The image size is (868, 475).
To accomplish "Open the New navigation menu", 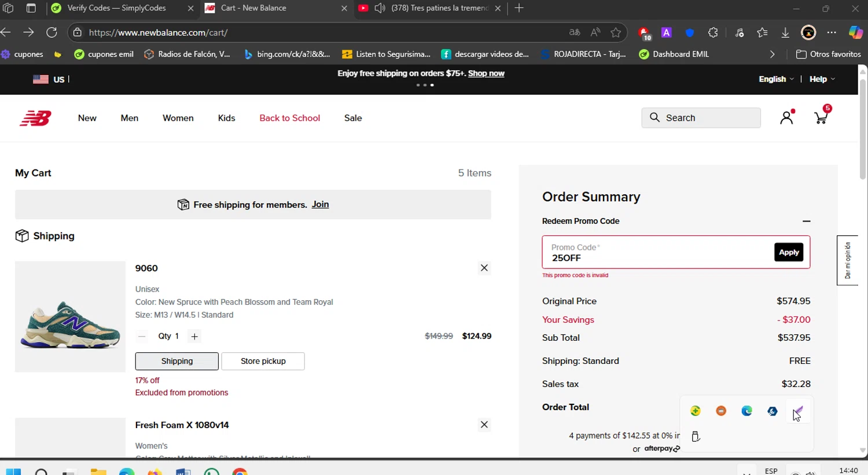I will [87, 118].
